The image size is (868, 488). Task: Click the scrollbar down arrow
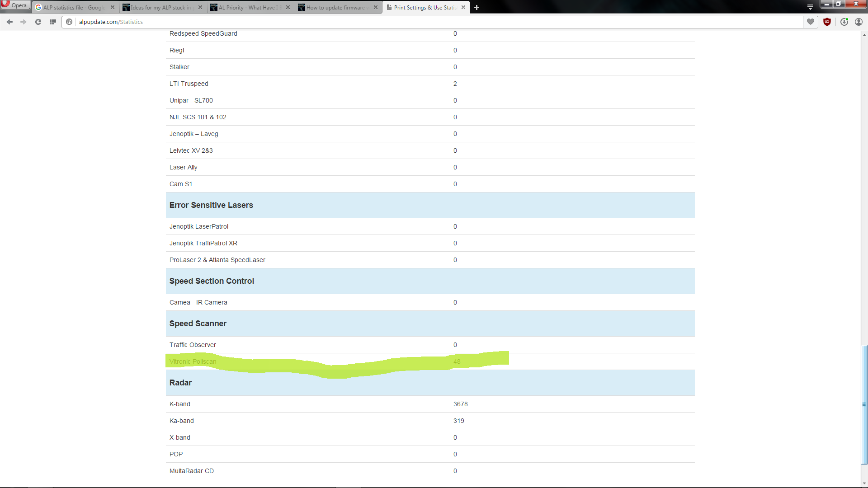(x=864, y=483)
